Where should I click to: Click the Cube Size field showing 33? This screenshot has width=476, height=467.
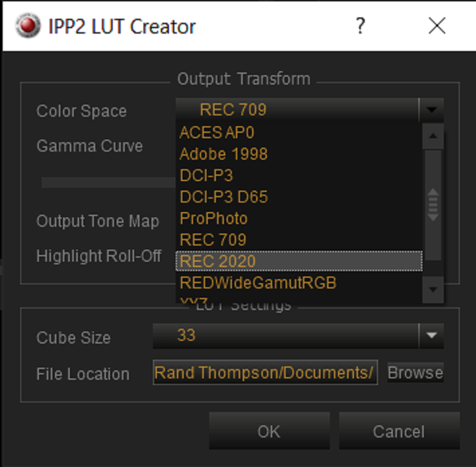[x=286, y=335]
